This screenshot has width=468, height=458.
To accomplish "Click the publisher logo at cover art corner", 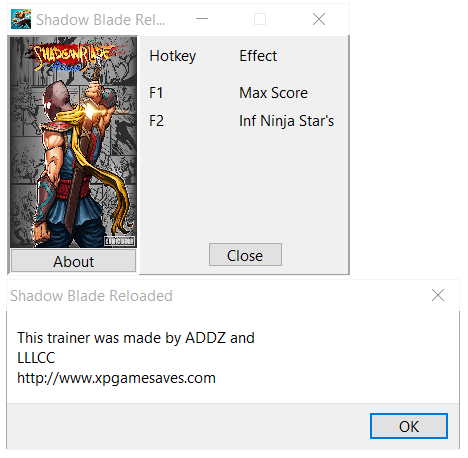I will pyautogui.click(x=120, y=241).
